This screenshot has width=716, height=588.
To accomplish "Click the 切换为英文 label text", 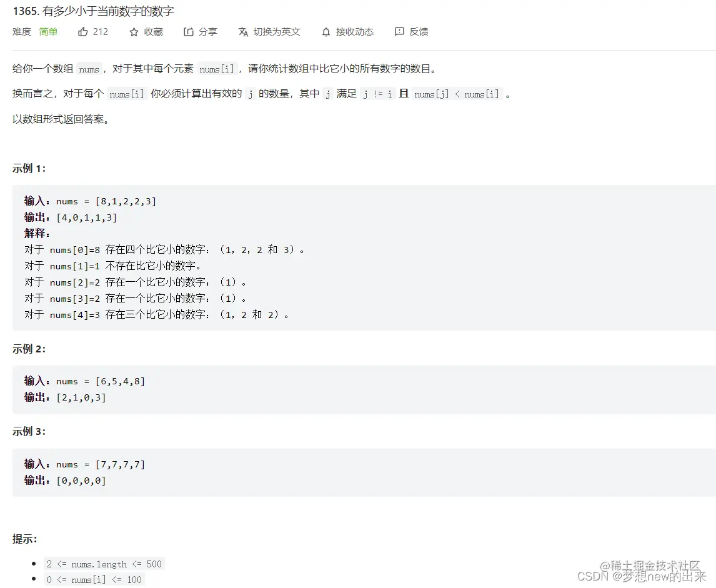I will click(x=277, y=32).
